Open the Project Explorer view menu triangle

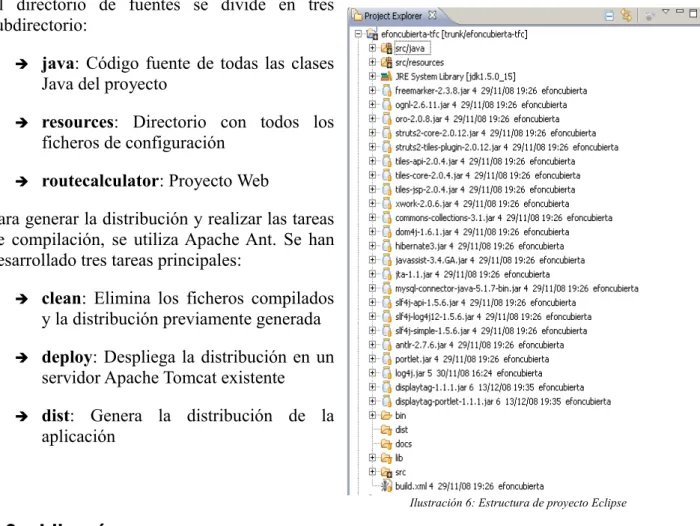point(666,12)
